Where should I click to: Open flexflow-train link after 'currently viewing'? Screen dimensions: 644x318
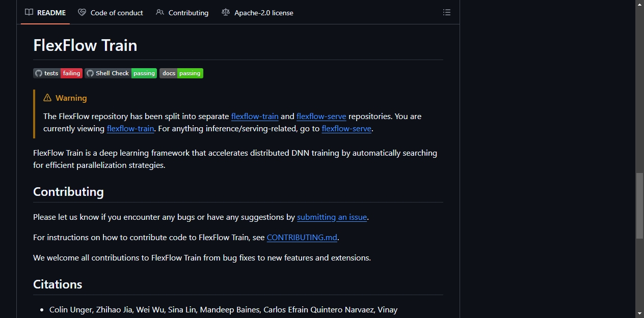130,129
